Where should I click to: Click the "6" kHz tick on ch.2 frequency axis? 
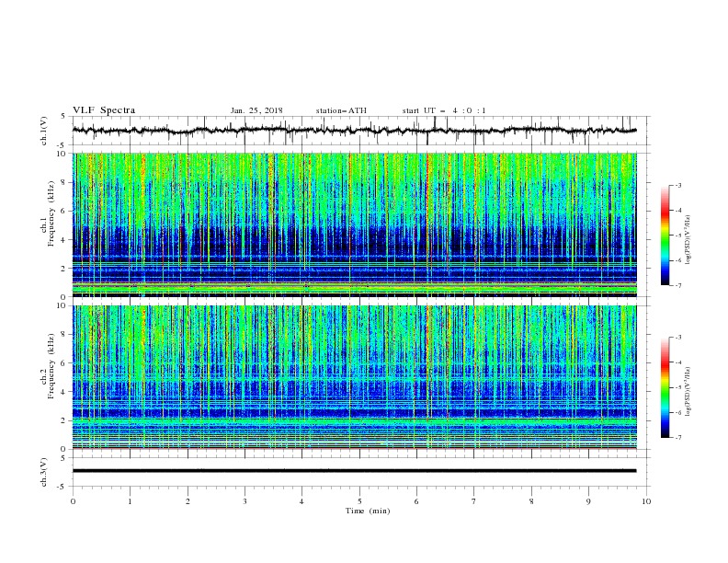(63, 363)
